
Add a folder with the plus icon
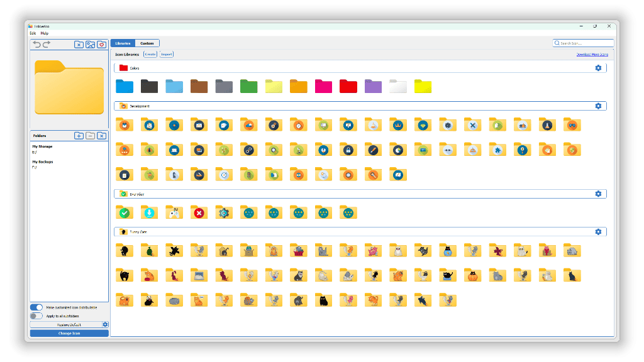79,136
